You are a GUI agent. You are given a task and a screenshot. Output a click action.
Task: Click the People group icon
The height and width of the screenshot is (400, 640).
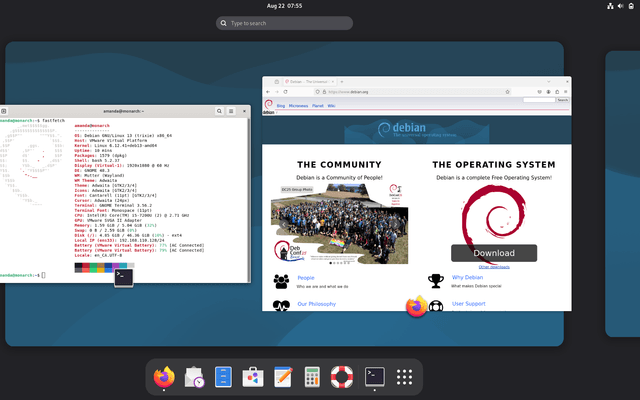click(x=281, y=281)
